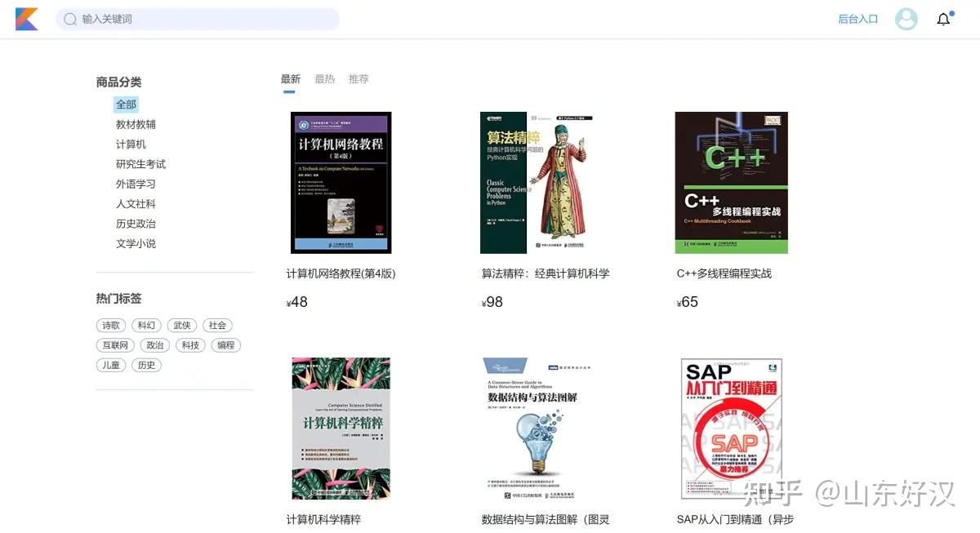Check notifications via the bell icon
The width and height of the screenshot is (980, 533).
(x=943, y=18)
